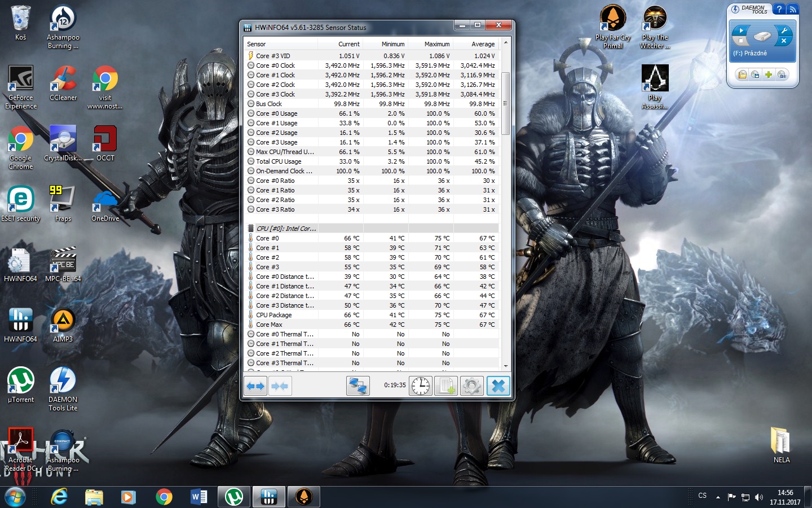812x508 pixels.
Task: Select the Play Assassin's Creed shortcut
Action: click(655, 87)
